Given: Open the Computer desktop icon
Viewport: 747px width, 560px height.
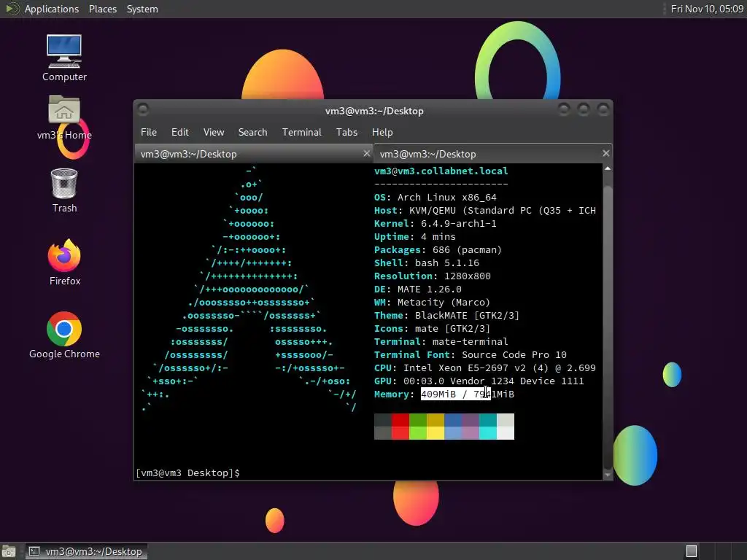Looking at the screenshot, I should pos(64,58).
